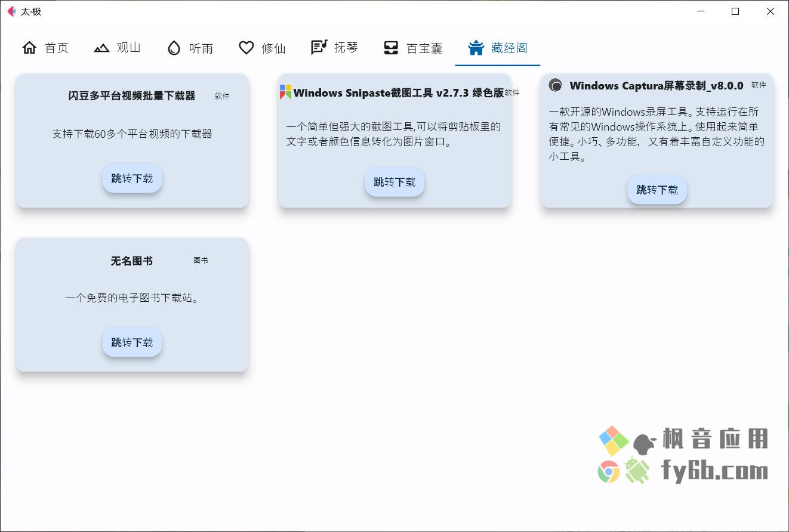This screenshot has width=789, height=532.
Task: Click the 图书 tag on 无名图书 card
Action: [201, 261]
